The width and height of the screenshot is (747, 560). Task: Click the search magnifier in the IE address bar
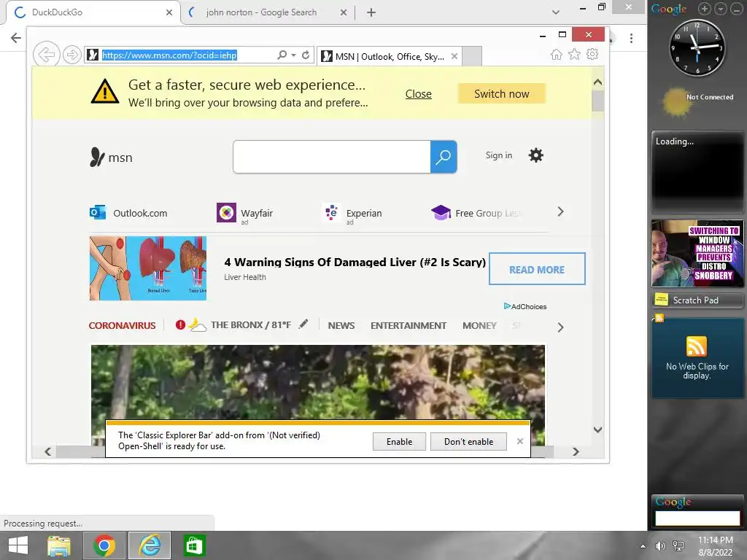click(x=282, y=55)
